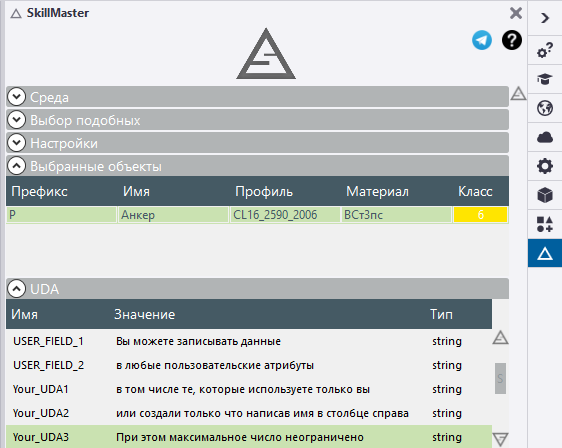Open the globe icon in side pane
The height and width of the screenshot is (448, 562).
pos(545,108)
